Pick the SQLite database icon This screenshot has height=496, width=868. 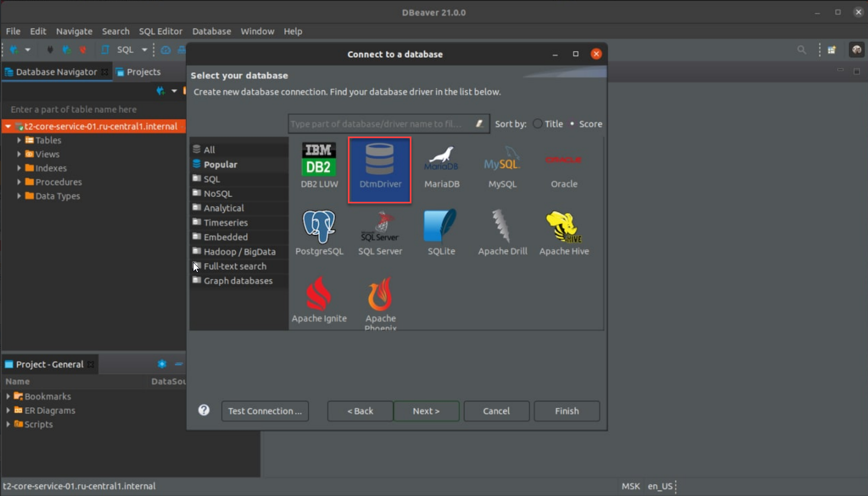tap(441, 227)
